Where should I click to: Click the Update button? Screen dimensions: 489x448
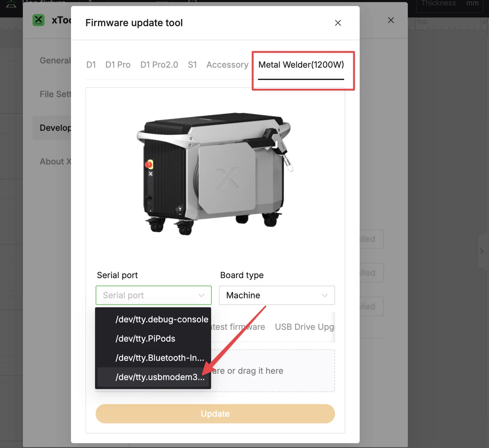[215, 414]
